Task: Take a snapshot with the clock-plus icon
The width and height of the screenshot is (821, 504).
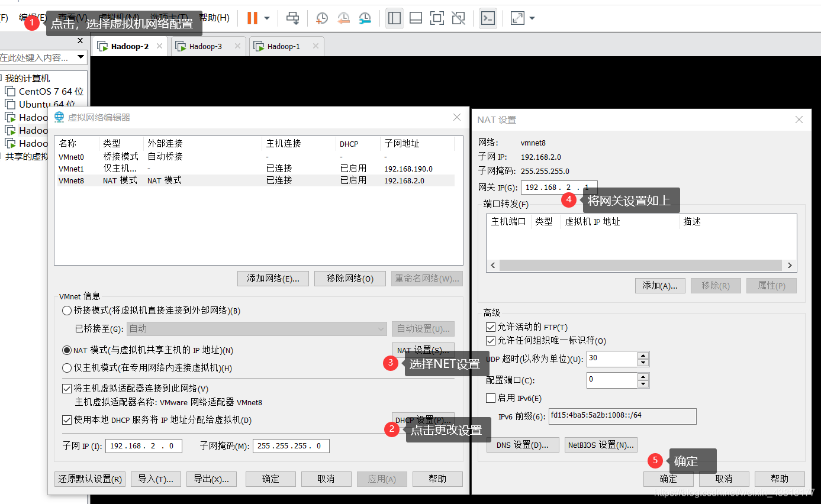Action: (x=321, y=18)
